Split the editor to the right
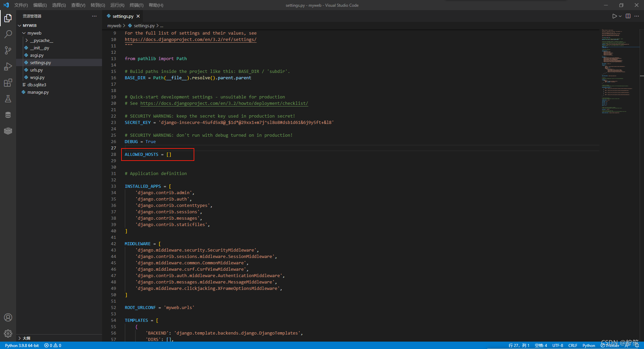 point(628,16)
